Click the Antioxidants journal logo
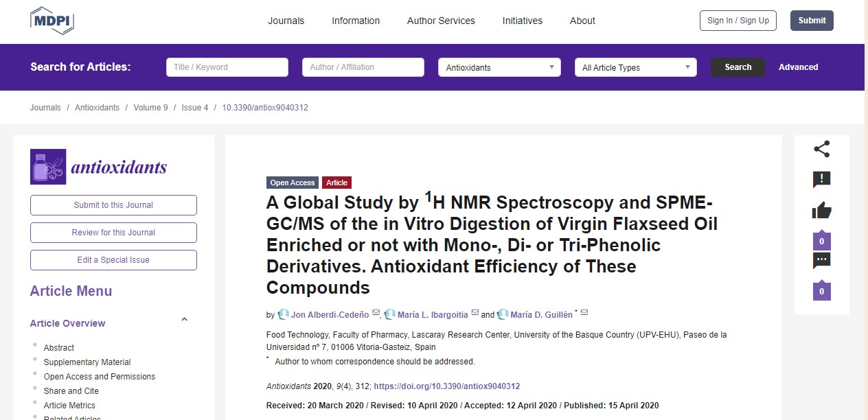The height and width of the screenshot is (420, 868). (x=99, y=167)
